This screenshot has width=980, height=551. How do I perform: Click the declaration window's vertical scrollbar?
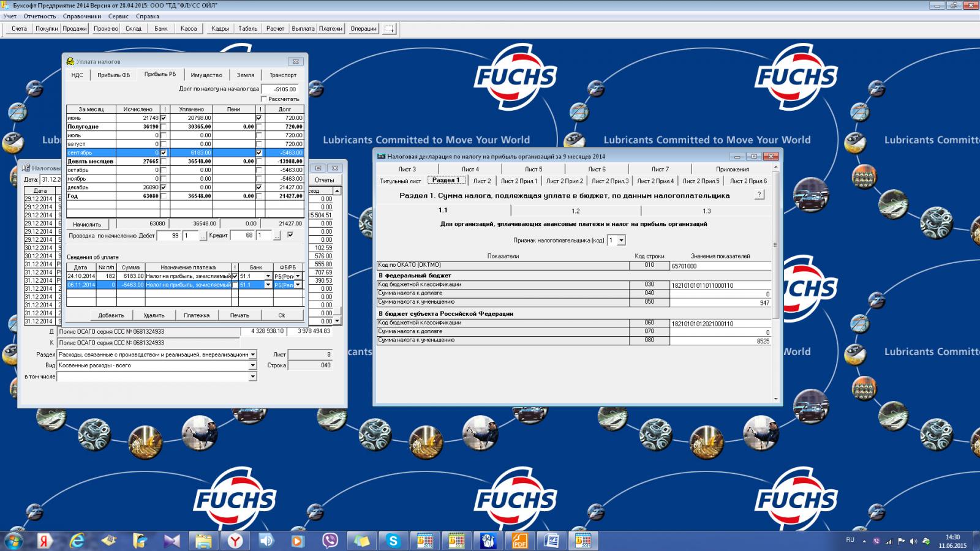(x=776, y=245)
